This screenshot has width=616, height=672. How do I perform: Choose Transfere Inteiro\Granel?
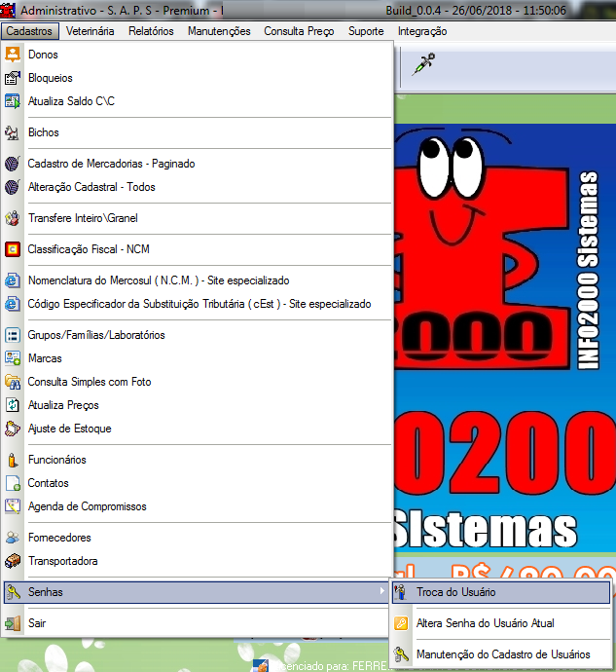pos(198,218)
